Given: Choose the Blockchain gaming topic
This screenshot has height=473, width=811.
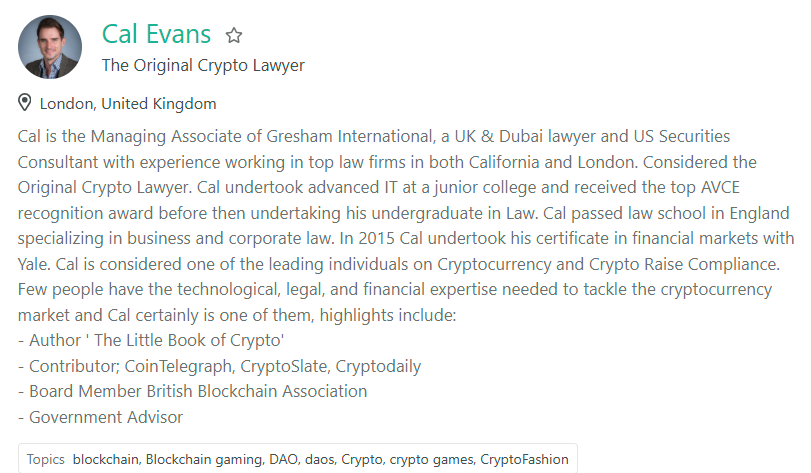Looking at the screenshot, I should 204,459.
